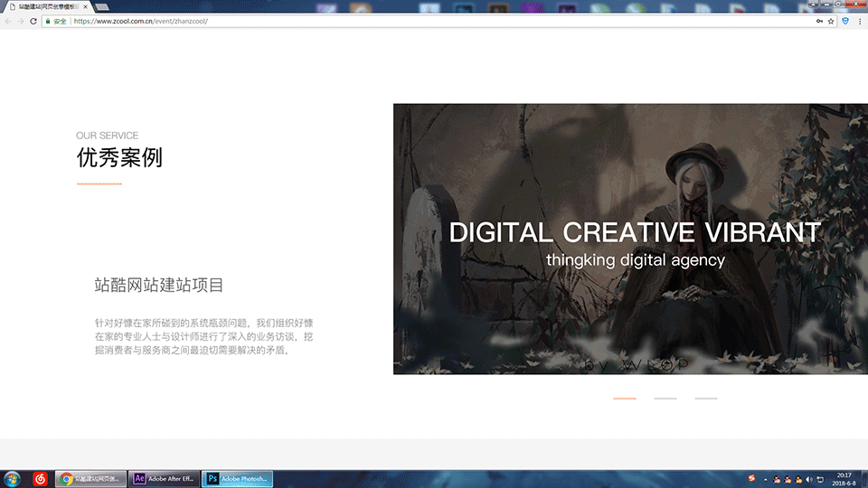The height and width of the screenshot is (488, 868).
Task: Click the volume speaker tray icon
Action: (x=809, y=480)
